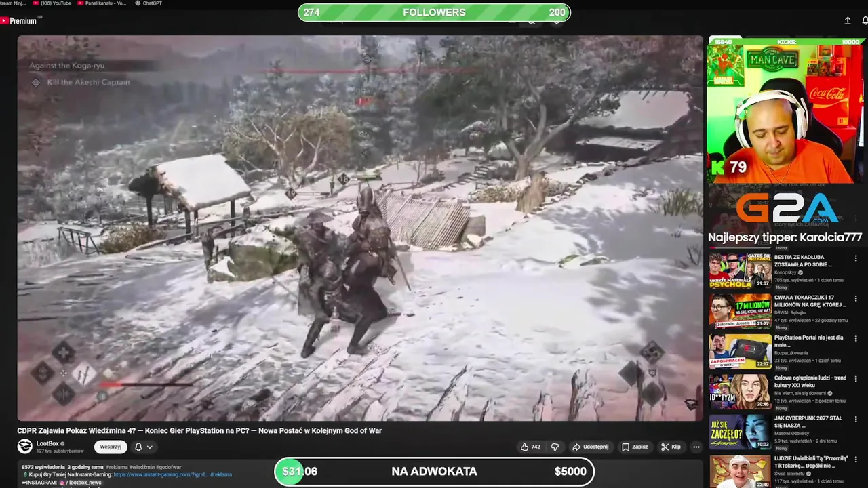Screen dimensions: 868x488
Task: Switch to the Stream Ninja browser tab
Action: 14,3
